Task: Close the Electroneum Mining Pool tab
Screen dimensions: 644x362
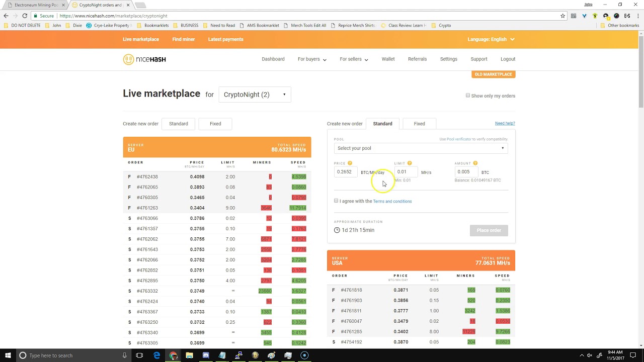Action: coord(63,5)
